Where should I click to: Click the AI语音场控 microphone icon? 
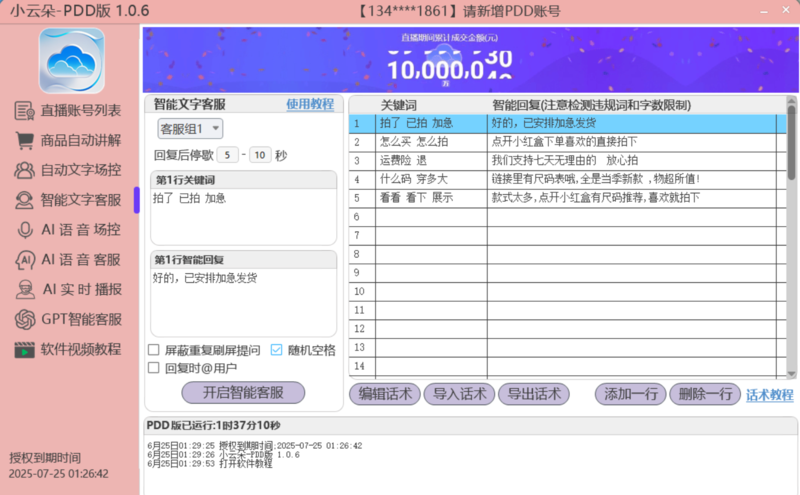coord(24,230)
